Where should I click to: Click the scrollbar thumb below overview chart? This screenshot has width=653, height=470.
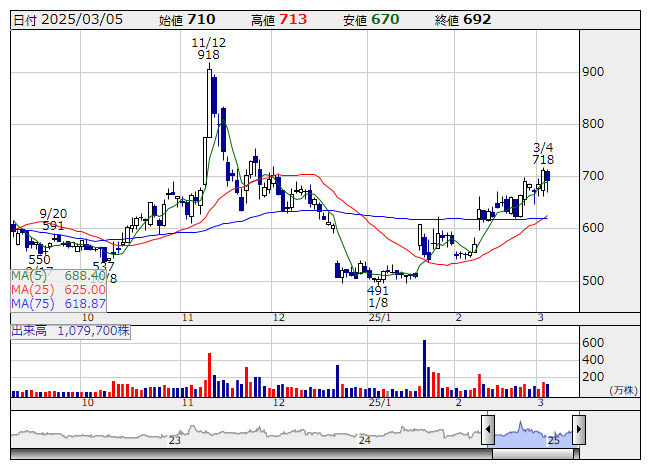pos(533,452)
